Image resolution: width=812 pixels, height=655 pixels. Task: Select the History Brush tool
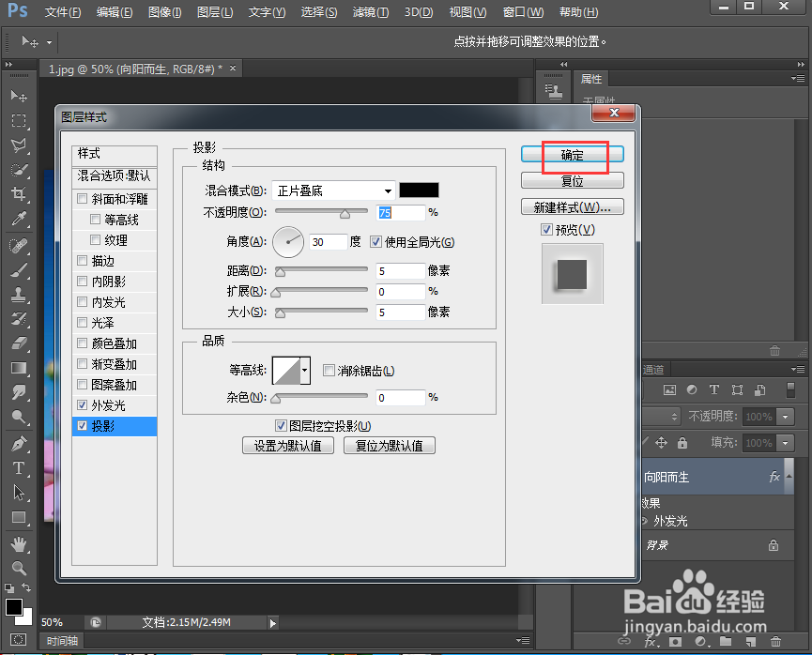tap(19, 319)
